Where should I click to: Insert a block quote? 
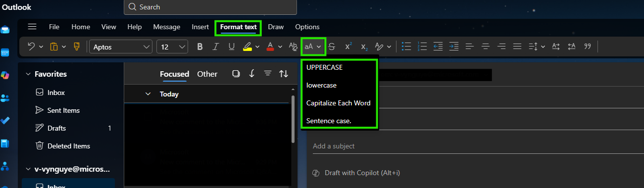coord(588,47)
